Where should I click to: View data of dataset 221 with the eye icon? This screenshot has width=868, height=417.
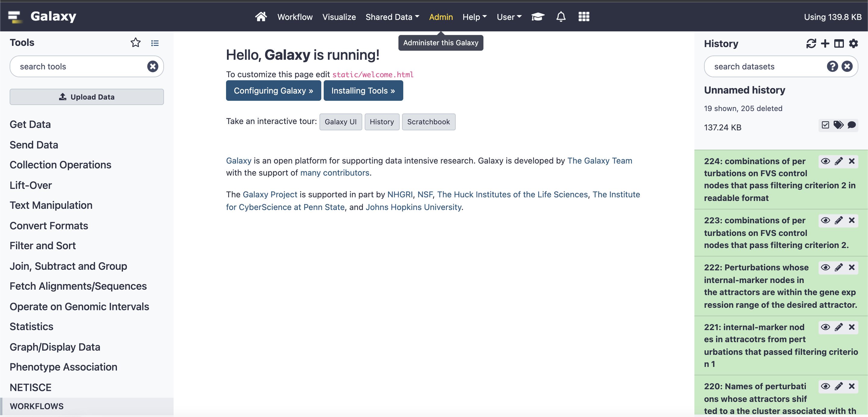(825, 327)
